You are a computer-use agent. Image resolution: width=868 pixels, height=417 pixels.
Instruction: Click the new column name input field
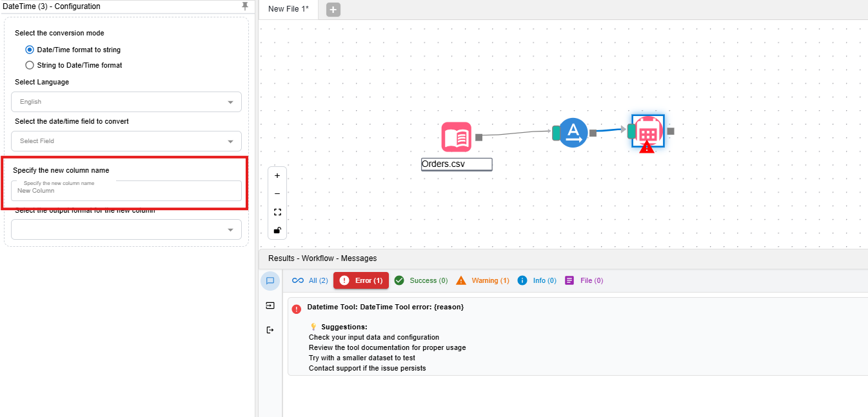coord(126,191)
